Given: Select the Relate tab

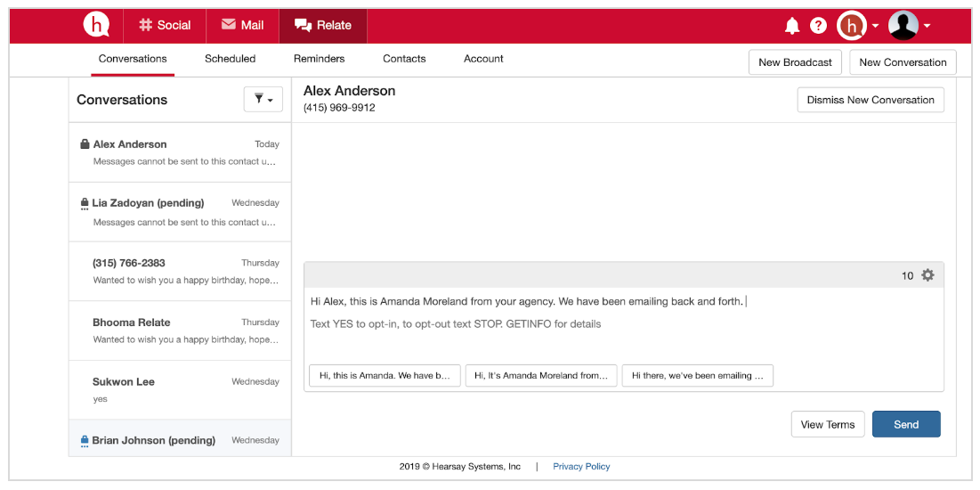Looking at the screenshot, I should pyautogui.click(x=322, y=26).
